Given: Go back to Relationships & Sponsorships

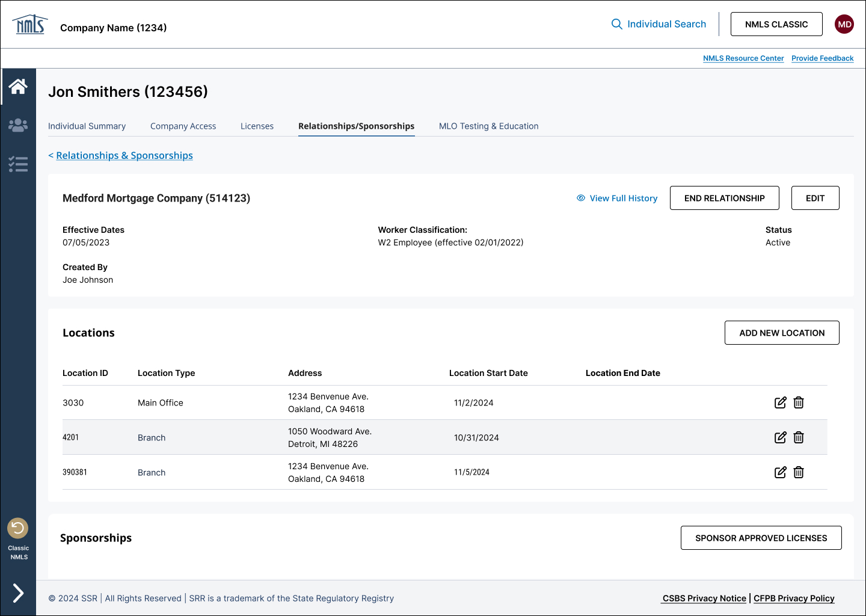Looking at the screenshot, I should point(124,155).
